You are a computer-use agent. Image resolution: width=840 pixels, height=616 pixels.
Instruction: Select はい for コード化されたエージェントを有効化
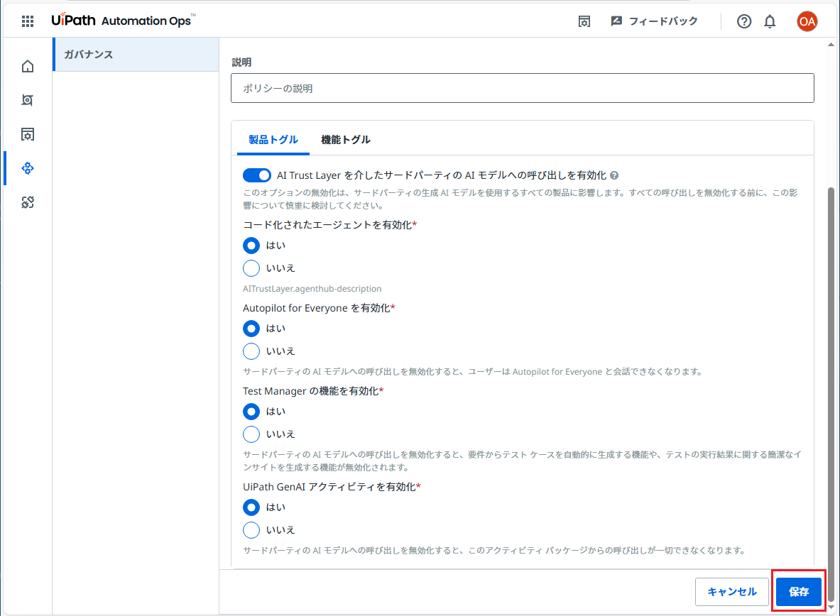[251, 246]
